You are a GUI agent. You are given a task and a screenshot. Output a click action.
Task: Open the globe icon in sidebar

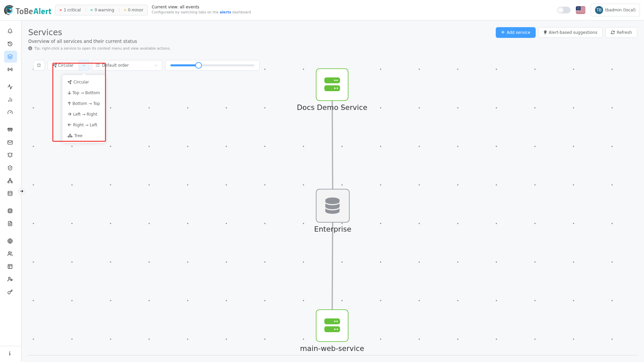pyautogui.click(x=10, y=241)
